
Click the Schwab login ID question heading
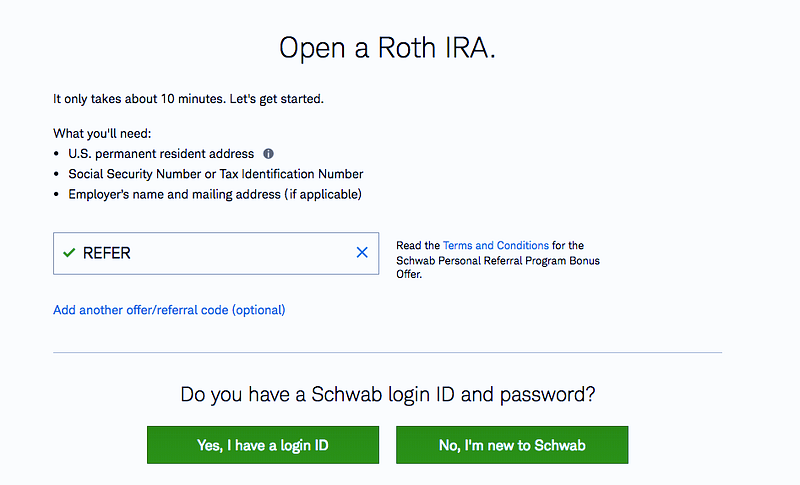[388, 394]
